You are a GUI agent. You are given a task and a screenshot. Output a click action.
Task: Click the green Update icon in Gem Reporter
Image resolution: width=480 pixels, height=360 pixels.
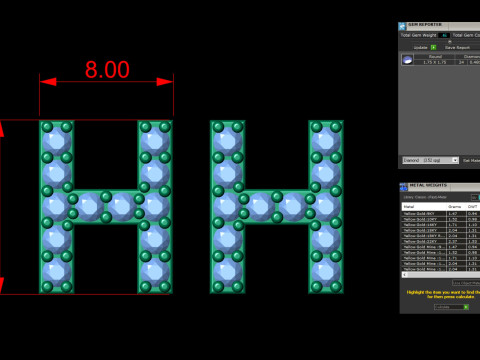coord(433,47)
